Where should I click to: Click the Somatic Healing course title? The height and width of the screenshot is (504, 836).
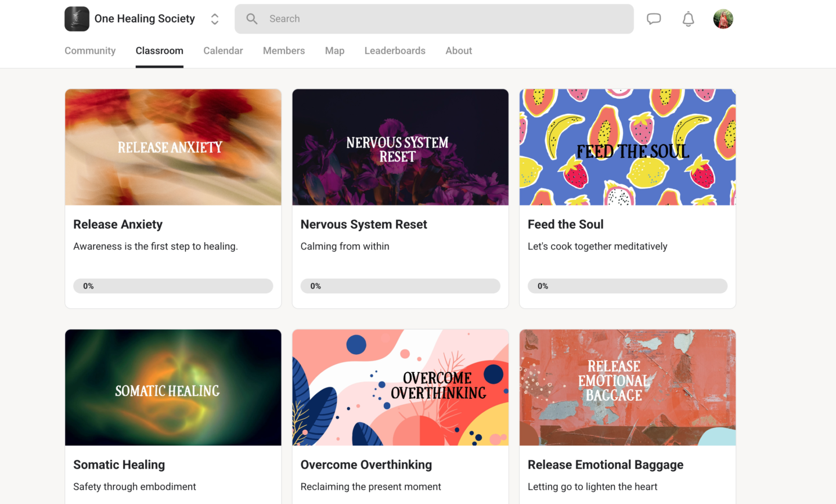(x=119, y=465)
